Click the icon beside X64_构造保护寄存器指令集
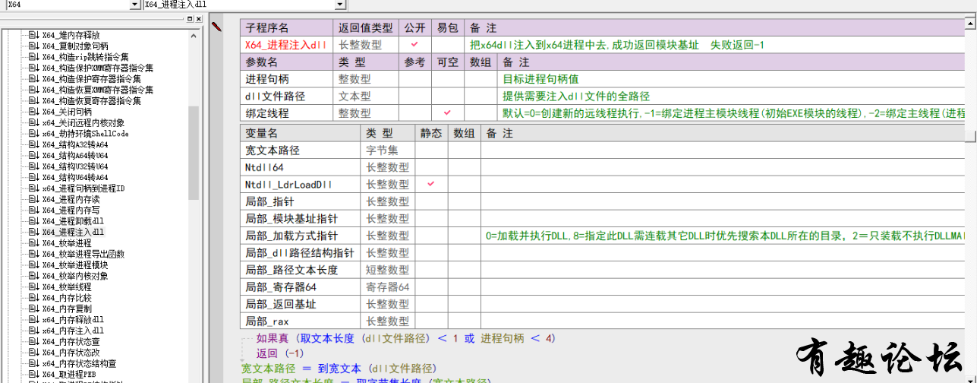 pyautogui.click(x=33, y=78)
